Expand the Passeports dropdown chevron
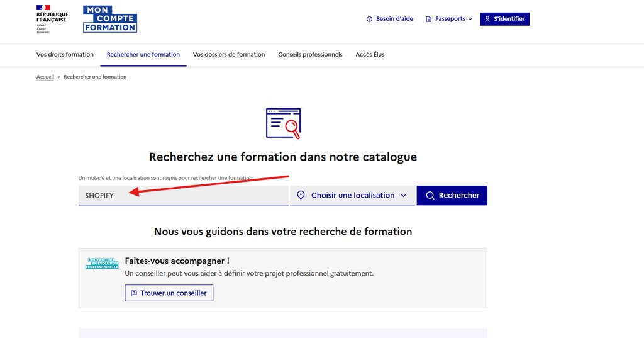The height and width of the screenshot is (338, 644). tap(470, 19)
